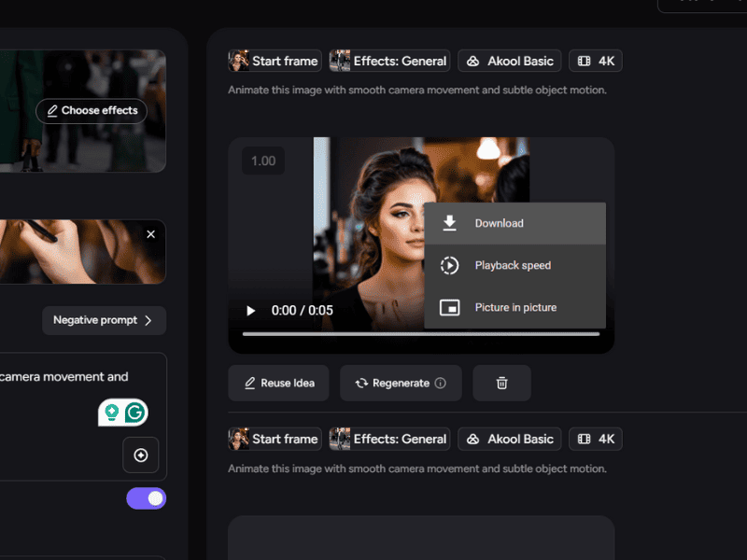Click the Choose effects button
The width and height of the screenshot is (747, 560).
92,110
